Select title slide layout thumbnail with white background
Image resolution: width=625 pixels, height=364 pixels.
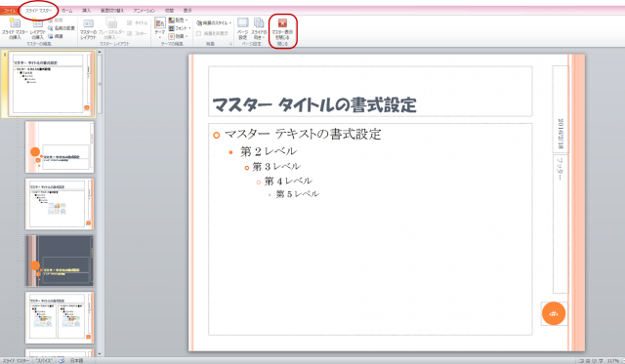[x=60, y=147]
